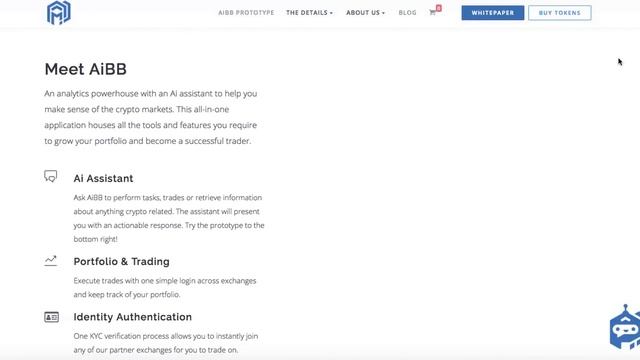Click the AiBB logo in header

point(59,12)
